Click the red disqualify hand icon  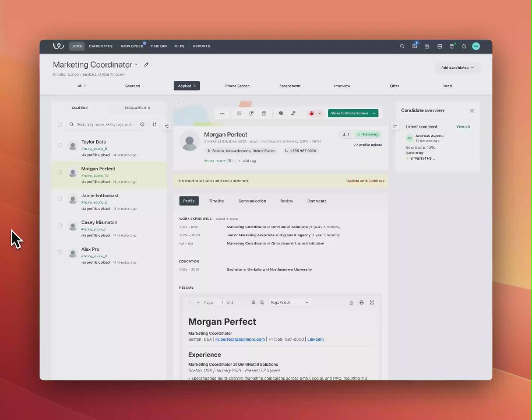point(312,113)
